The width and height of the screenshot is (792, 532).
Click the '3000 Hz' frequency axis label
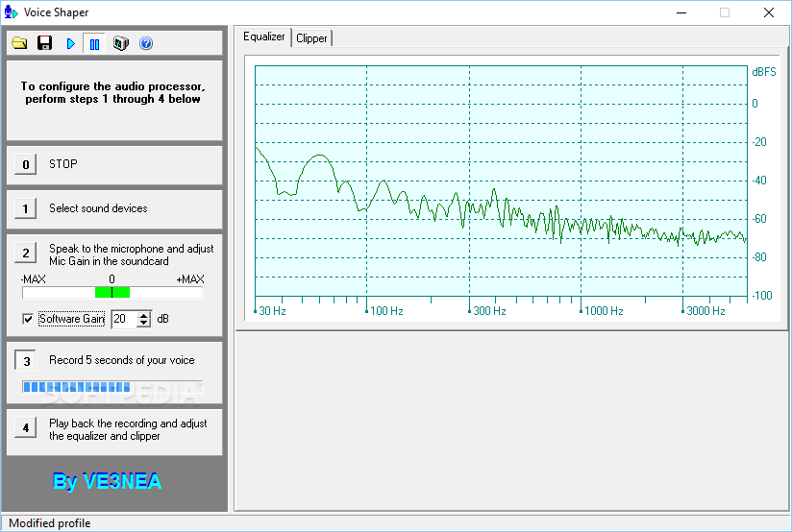pos(705,311)
